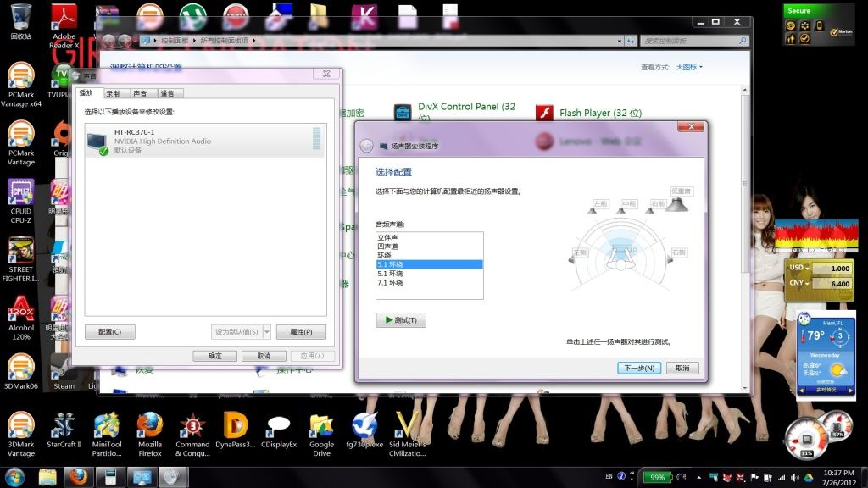This screenshot has height=488, width=868.
Task: Click 配置(C) configure button
Action: tap(109, 332)
